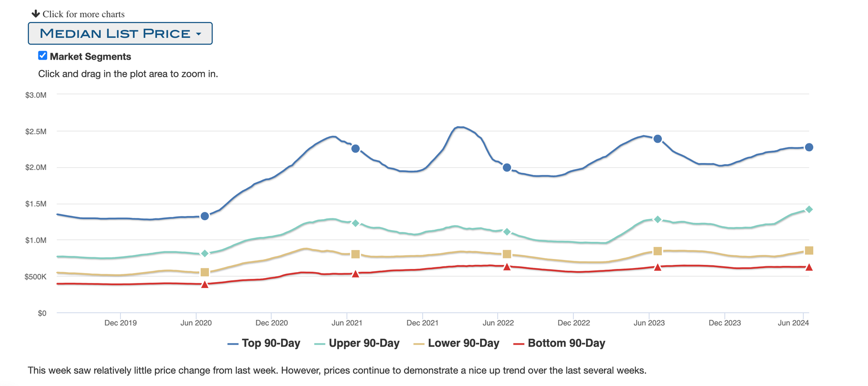
Task: Select blue circle marker near Jun 2023
Action: 658,139
